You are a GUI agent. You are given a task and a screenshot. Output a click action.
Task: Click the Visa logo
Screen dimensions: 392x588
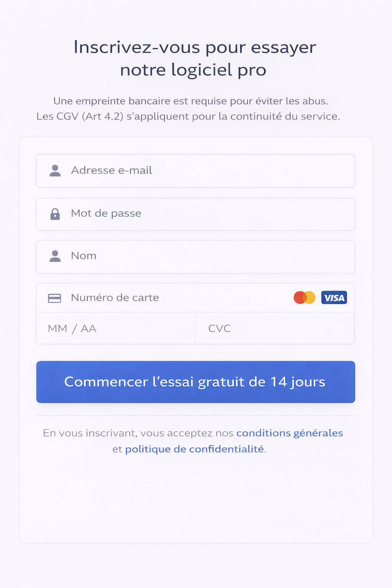tap(334, 297)
